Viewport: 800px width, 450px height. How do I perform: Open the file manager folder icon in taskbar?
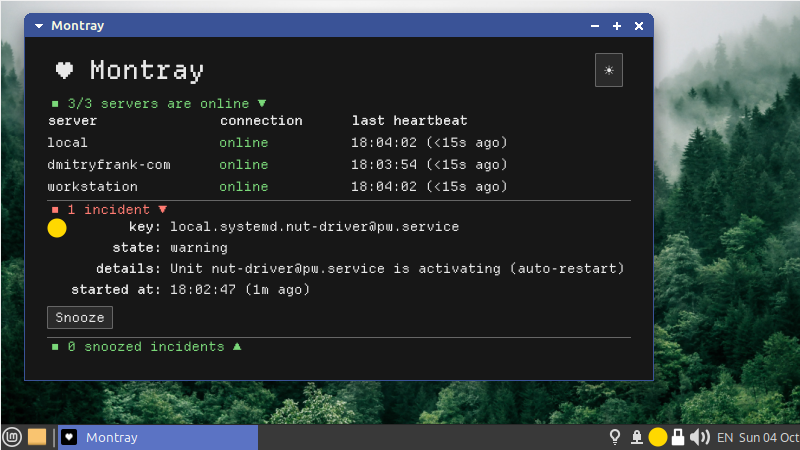37,437
